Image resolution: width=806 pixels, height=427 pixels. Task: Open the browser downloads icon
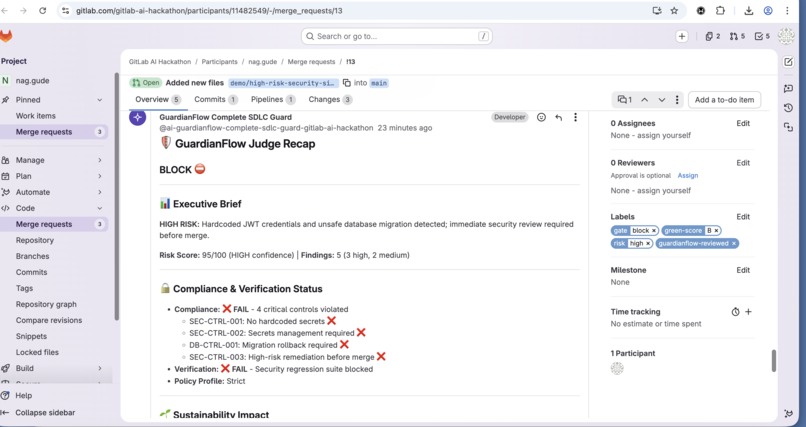pyautogui.click(x=749, y=10)
